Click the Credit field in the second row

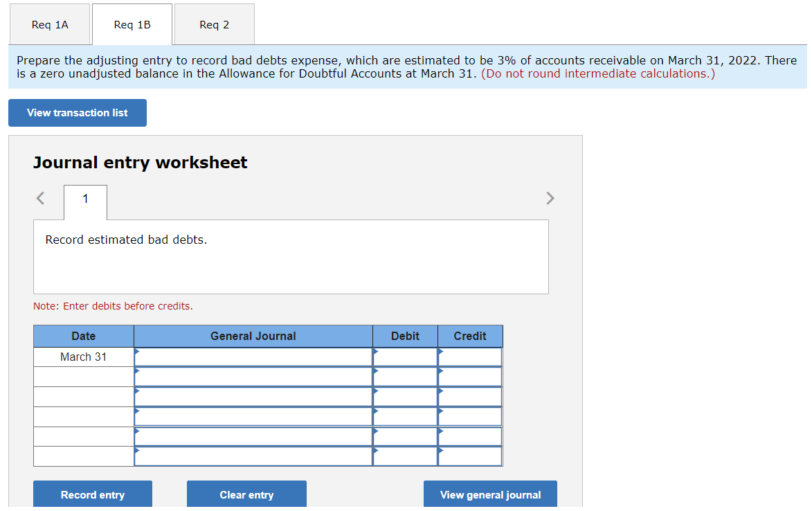pos(470,377)
